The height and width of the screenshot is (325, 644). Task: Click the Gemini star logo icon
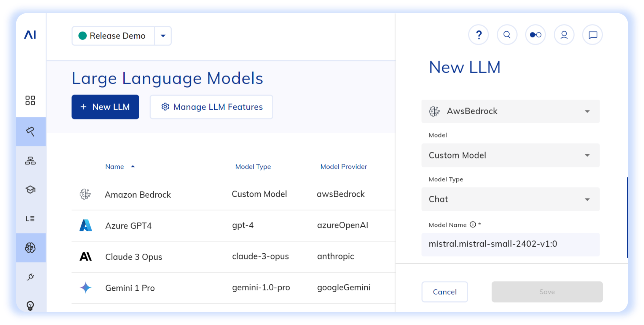(86, 288)
